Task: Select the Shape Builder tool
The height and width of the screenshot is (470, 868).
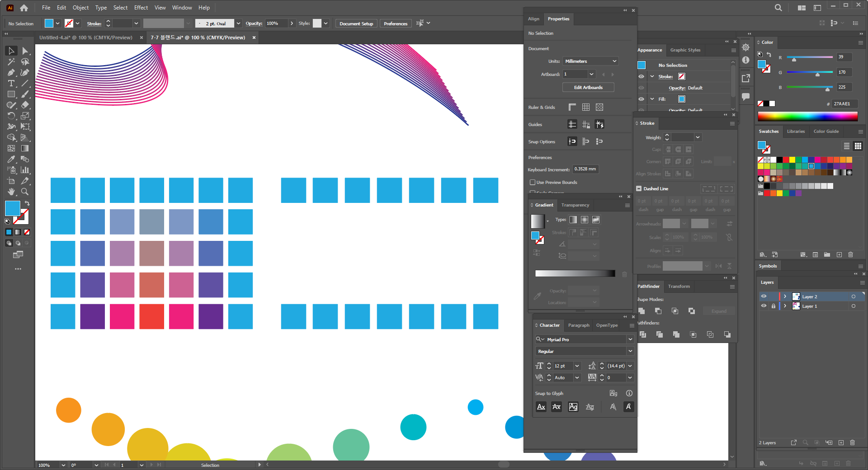Action: (11, 138)
